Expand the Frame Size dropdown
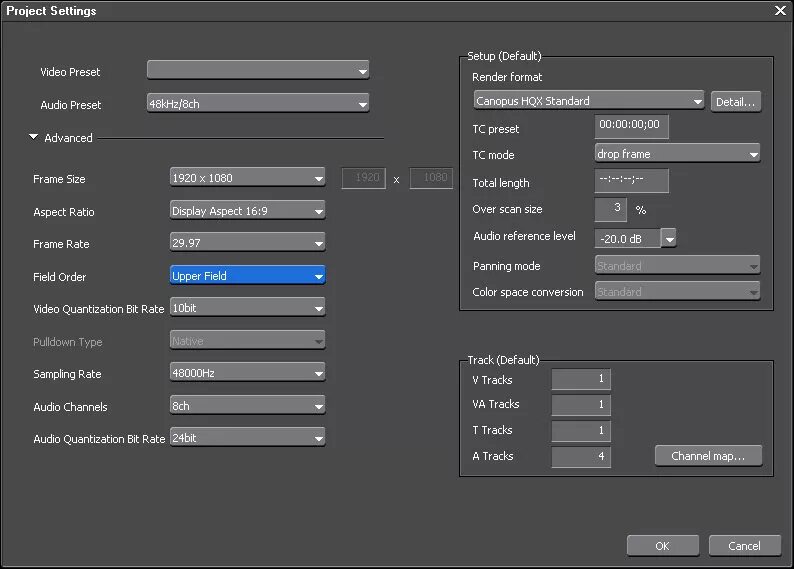Image resolution: width=794 pixels, height=569 pixels. 248,179
